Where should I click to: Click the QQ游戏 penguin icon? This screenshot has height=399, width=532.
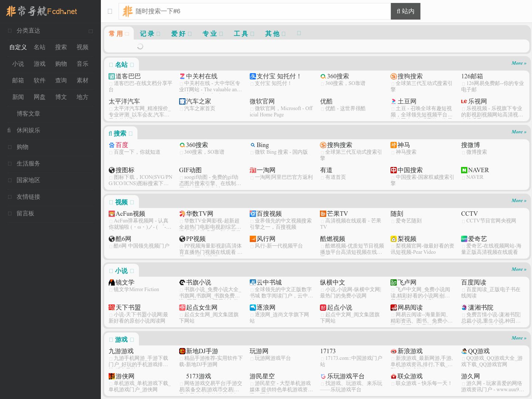[x=464, y=351]
